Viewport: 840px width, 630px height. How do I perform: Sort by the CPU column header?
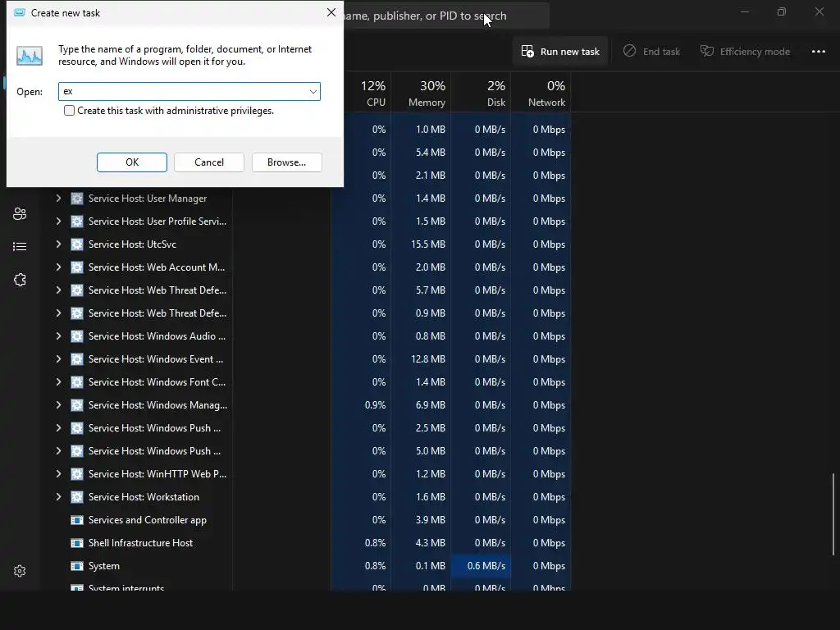373,94
